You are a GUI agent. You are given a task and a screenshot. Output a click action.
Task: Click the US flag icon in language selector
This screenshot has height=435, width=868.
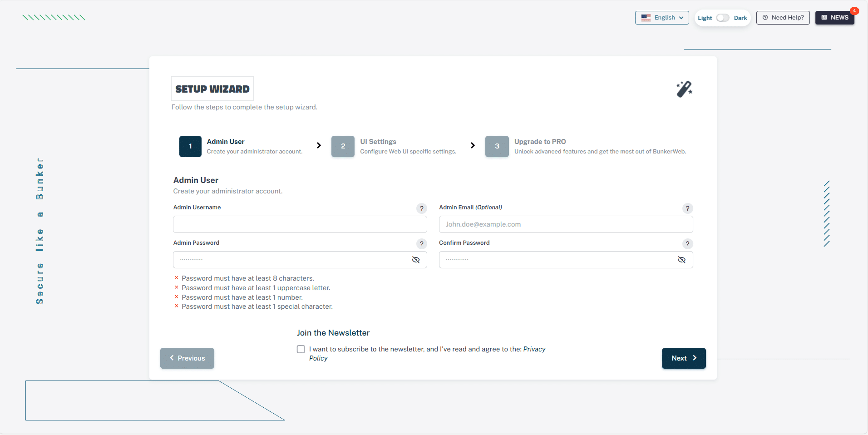646,18
